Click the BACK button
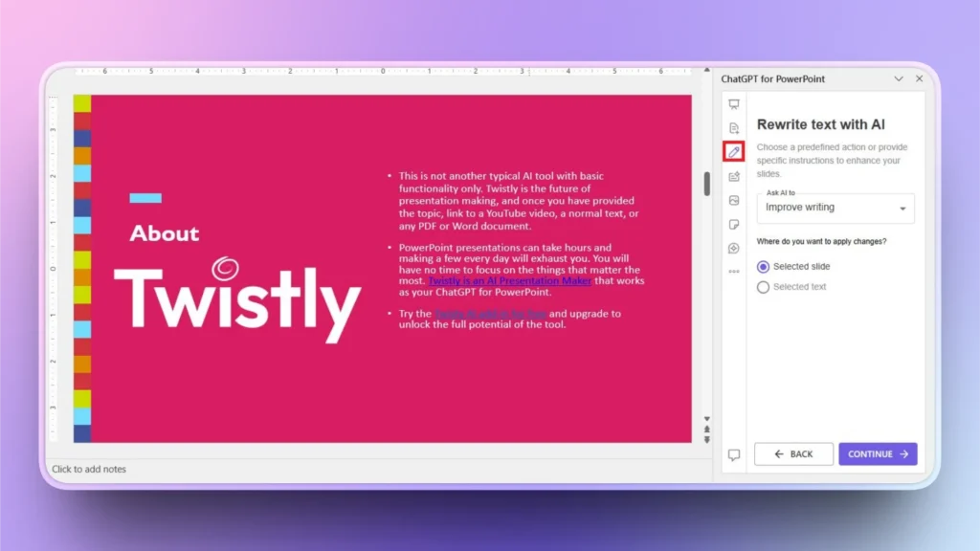Screen dimensions: 980x551 (793, 453)
